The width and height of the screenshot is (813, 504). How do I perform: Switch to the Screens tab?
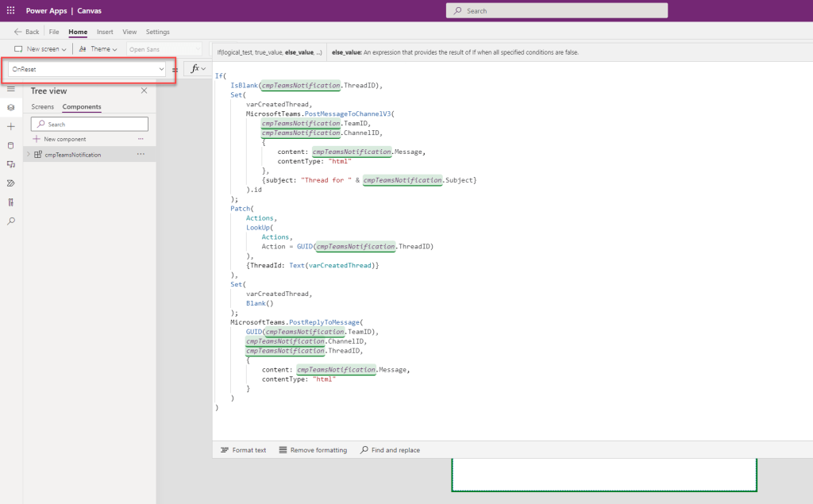(43, 106)
